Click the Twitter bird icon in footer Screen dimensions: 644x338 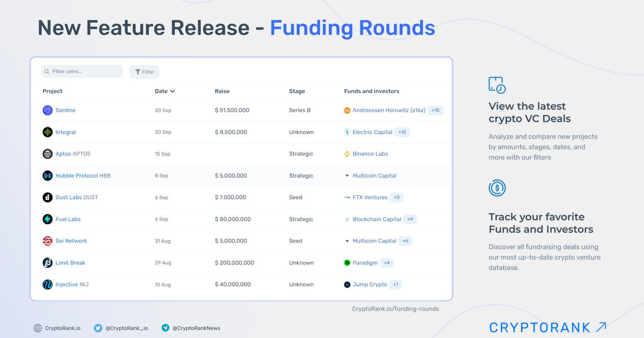tap(98, 328)
